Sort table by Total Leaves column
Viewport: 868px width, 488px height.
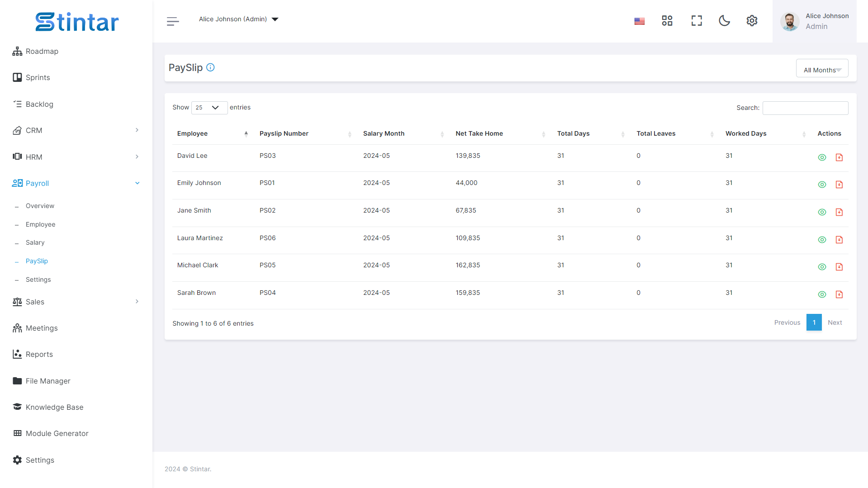point(676,133)
